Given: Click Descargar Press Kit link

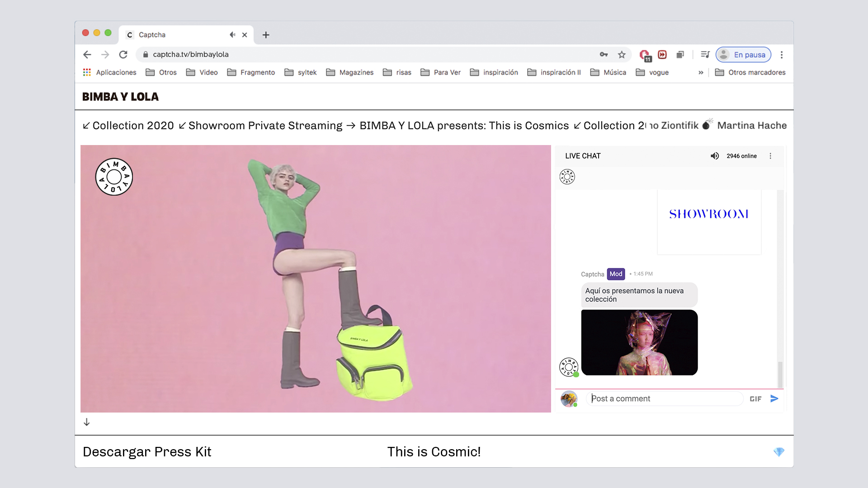Looking at the screenshot, I should click(147, 452).
